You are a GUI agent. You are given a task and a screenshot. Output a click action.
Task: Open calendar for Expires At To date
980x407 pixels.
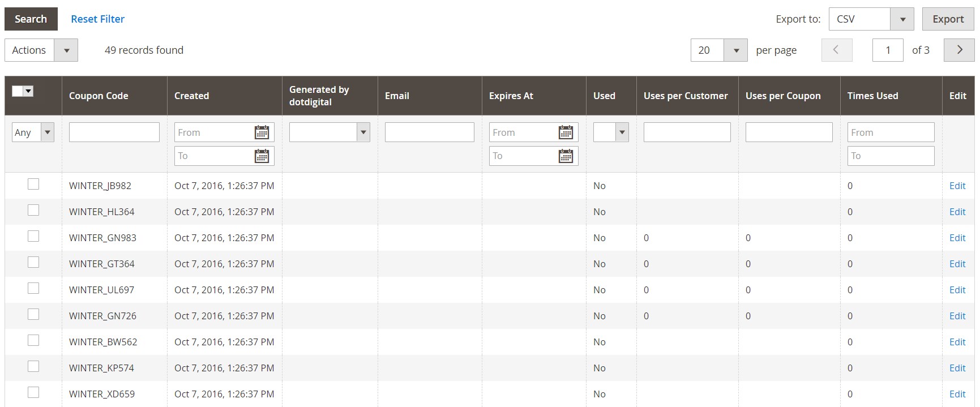[566, 156]
